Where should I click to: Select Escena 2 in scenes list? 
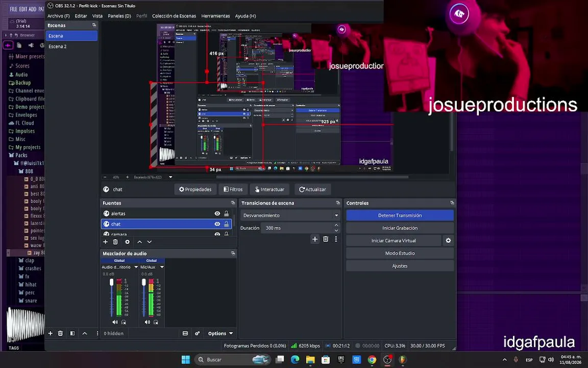coord(71,46)
